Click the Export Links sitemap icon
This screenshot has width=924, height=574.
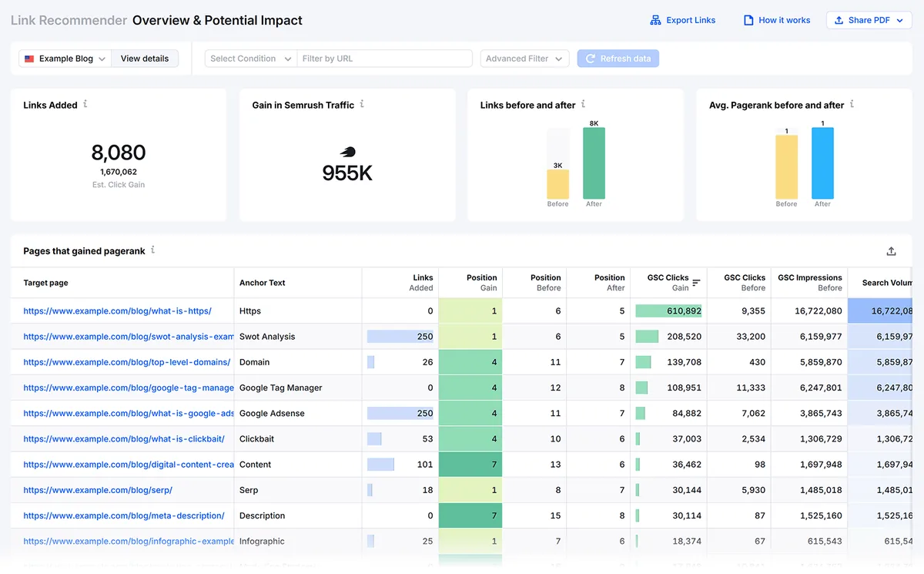click(656, 20)
